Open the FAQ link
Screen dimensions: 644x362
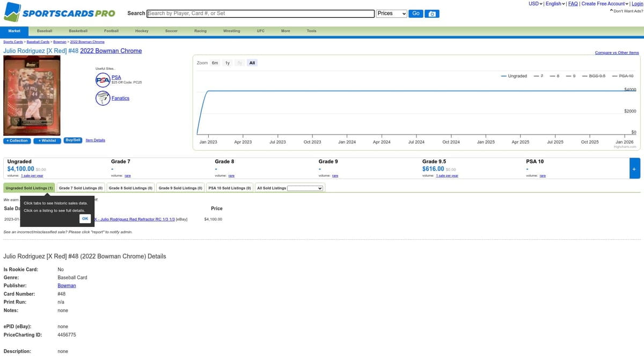point(573,4)
